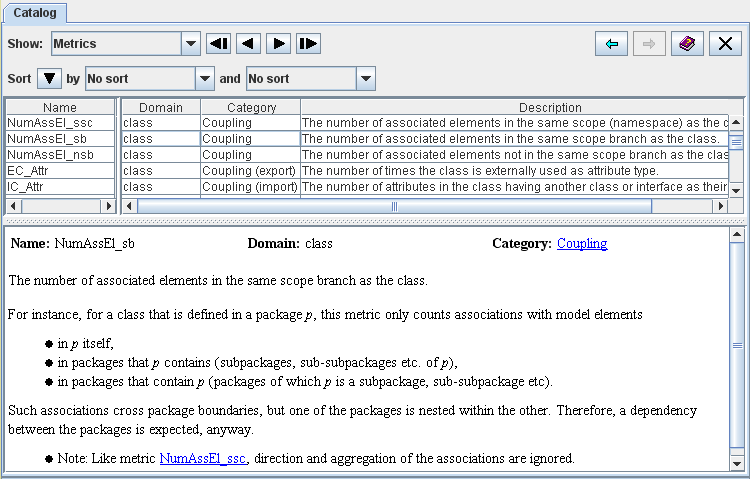Open the purple book glossary icon

click(x=687, y=44)
